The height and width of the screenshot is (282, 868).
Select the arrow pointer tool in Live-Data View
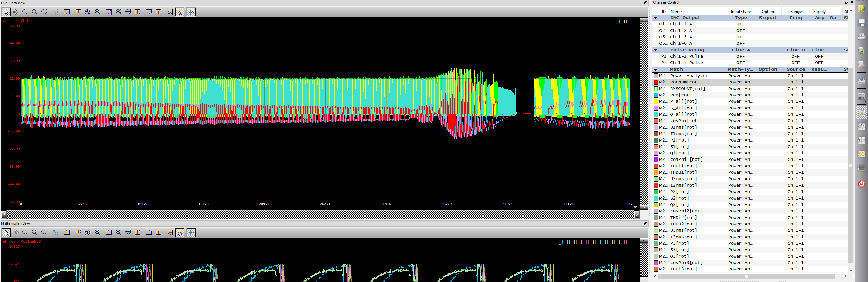tap(6, 12)
